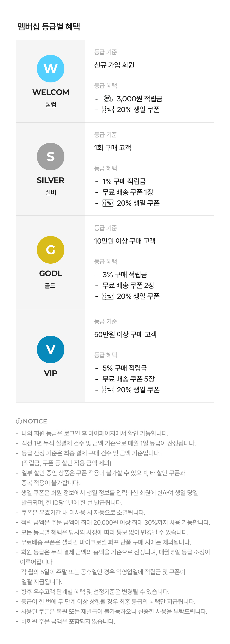Click the NOTICE section title
230x644 pixels.
click(x=35, y=421)
